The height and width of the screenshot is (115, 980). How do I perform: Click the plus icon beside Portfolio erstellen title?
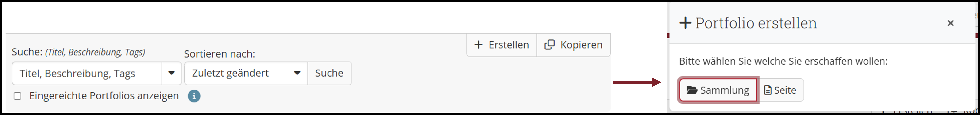(x=685, y=23)
